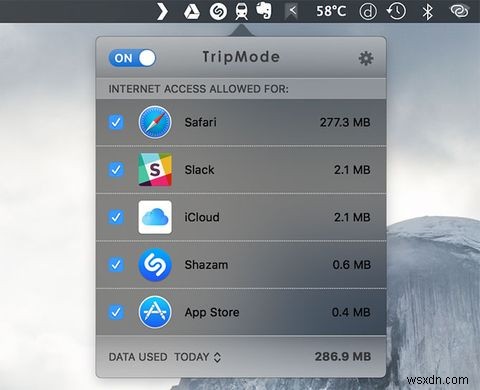Open TripMode settings gear

pyautogui.click(x=366, y=58)
